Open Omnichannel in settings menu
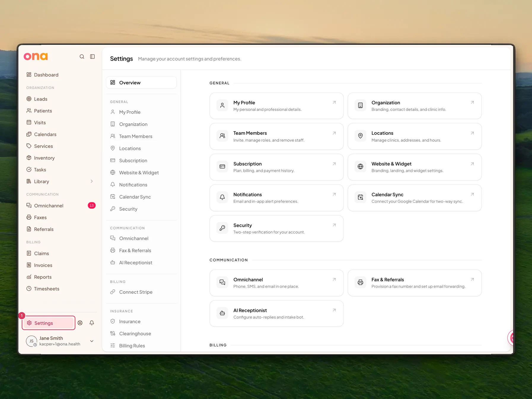This screenshot has width=532, height=399. (141, 238)
